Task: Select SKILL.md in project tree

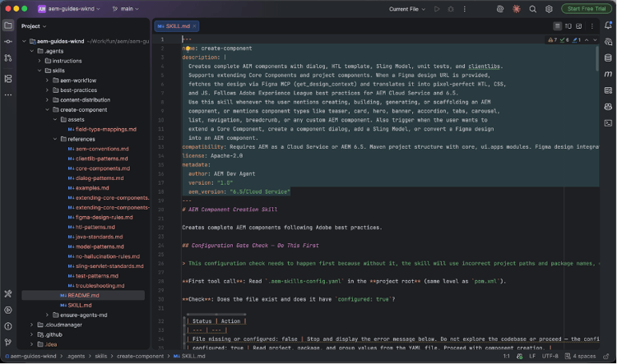Action: pos(76,305)
